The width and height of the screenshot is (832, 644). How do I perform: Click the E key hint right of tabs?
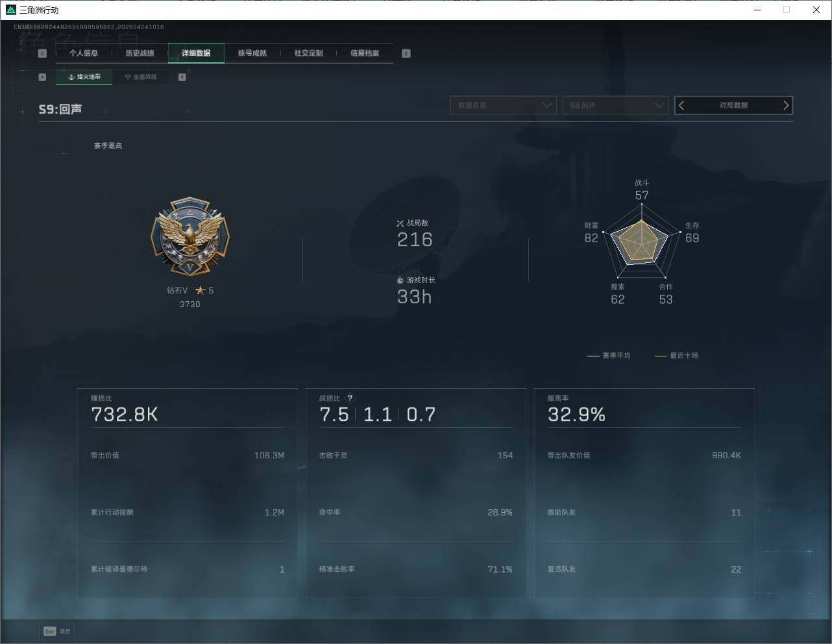click(406, 53)
